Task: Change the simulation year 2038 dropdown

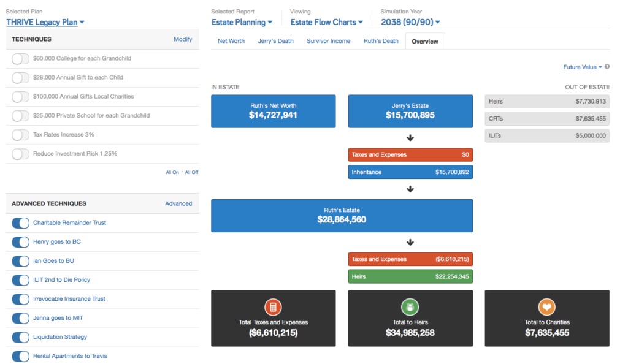Action: (x=410, y=23)
